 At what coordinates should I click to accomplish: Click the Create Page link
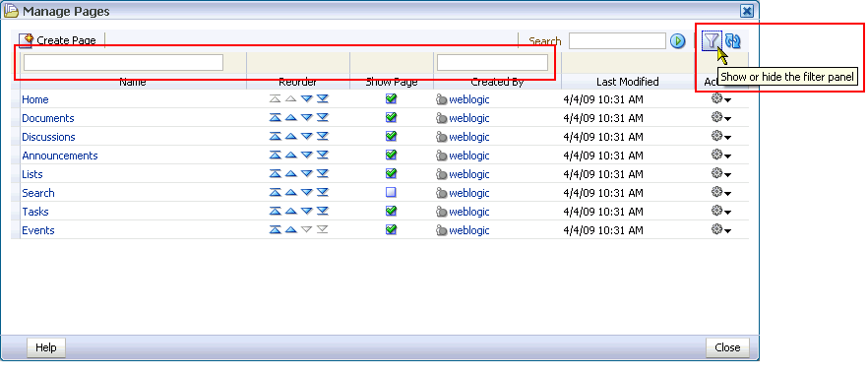67,40
